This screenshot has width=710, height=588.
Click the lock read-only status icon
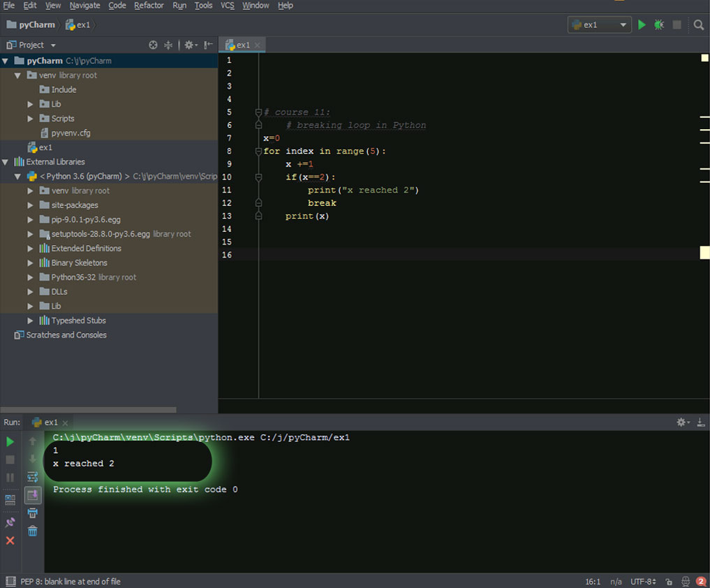point(669,582)
